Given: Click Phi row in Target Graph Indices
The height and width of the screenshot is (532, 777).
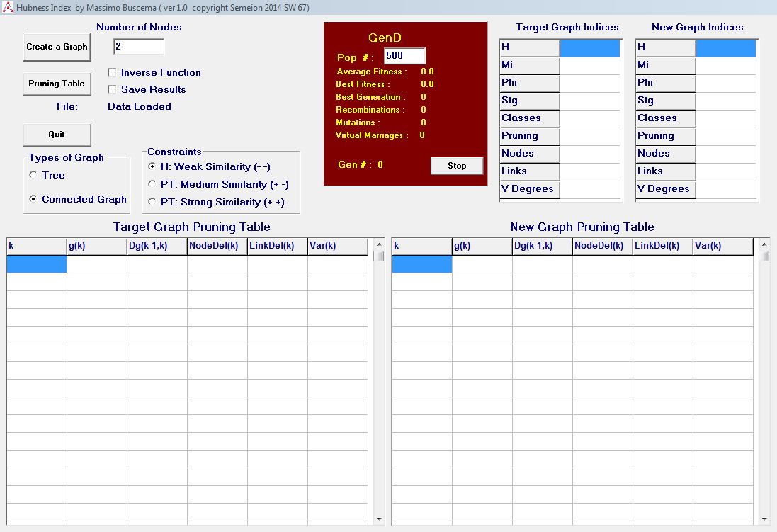Looking at the screenshot, I should click(x=560, y=84).
